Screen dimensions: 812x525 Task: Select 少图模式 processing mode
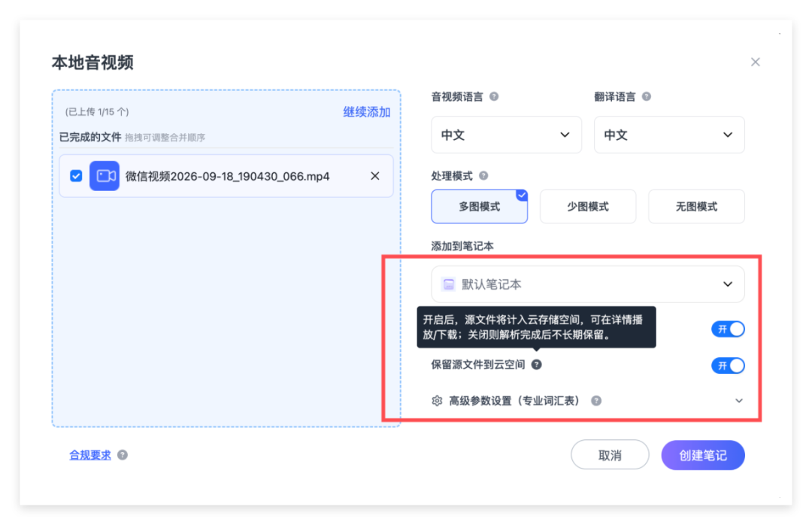pos(588,206)
